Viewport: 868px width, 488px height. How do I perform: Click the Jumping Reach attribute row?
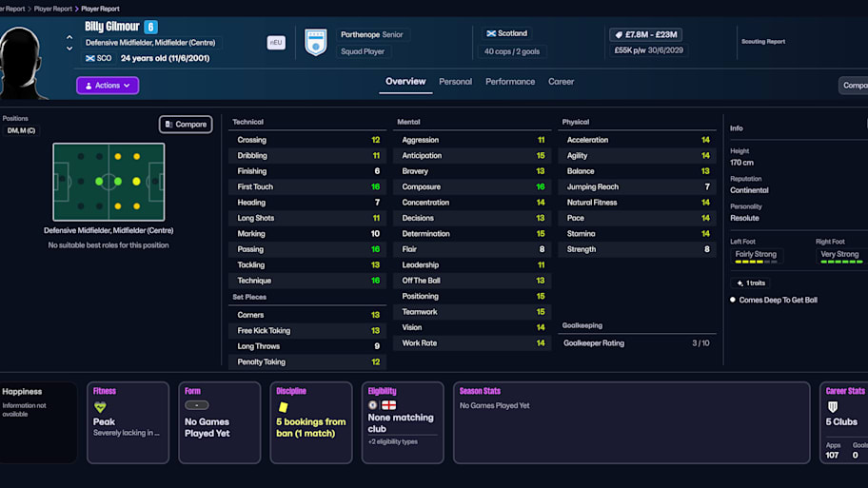point(637,187)
